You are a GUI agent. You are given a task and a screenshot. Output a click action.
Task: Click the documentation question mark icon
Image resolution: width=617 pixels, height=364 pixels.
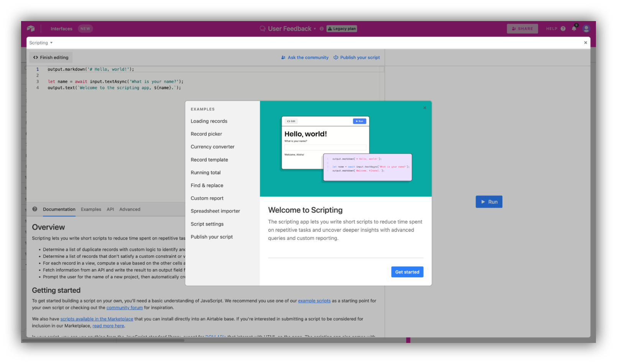(x=35, y=209)
